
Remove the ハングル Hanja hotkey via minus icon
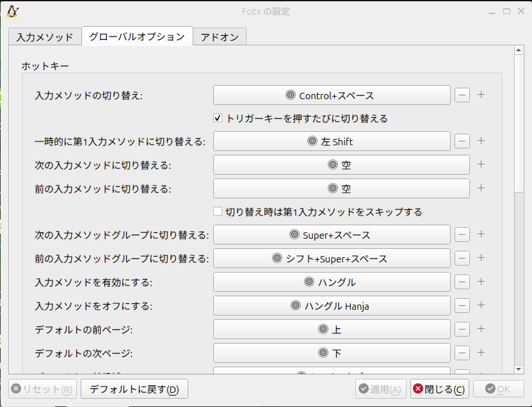click(x=462, y=305)
